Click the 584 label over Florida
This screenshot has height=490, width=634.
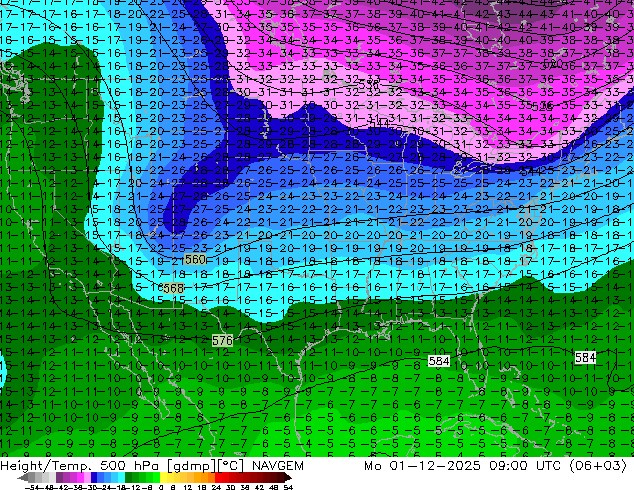[439, 361]
